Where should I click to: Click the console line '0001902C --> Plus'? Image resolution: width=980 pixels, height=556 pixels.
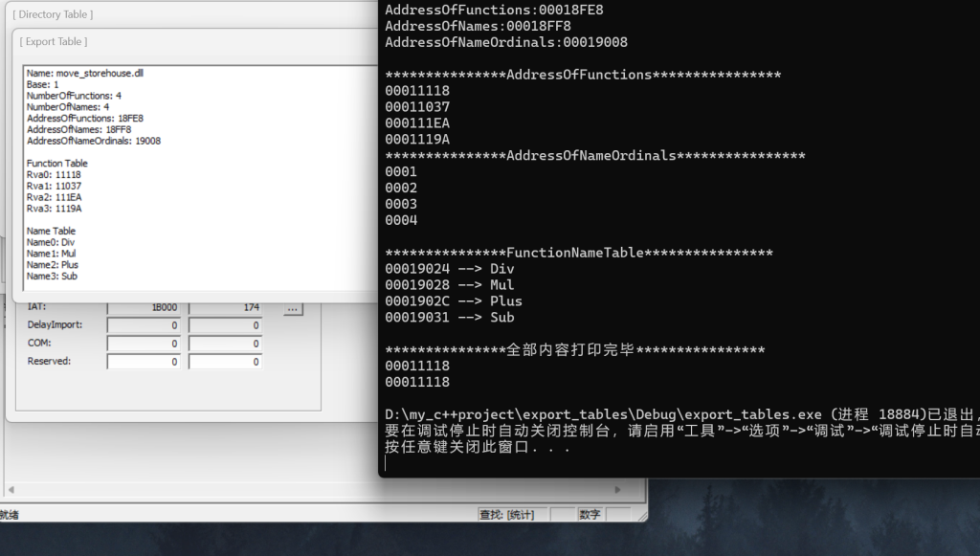click(454, 301)
